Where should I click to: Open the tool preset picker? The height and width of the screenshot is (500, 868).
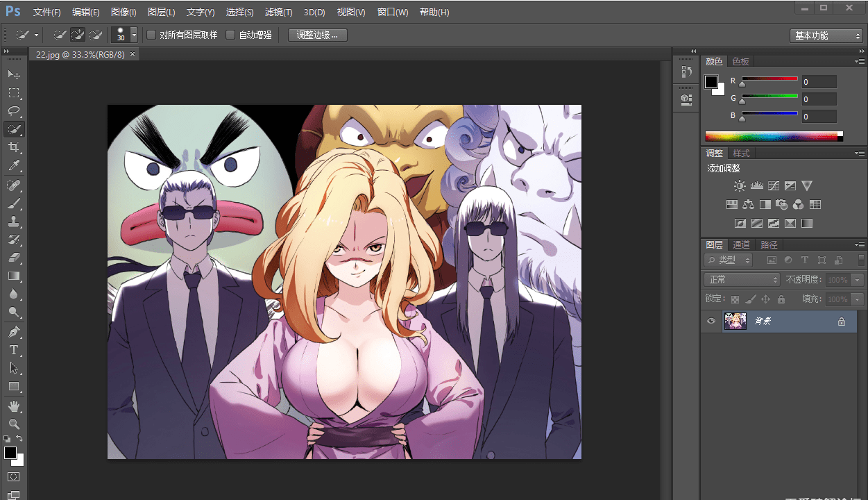click(x=28, y=35)
